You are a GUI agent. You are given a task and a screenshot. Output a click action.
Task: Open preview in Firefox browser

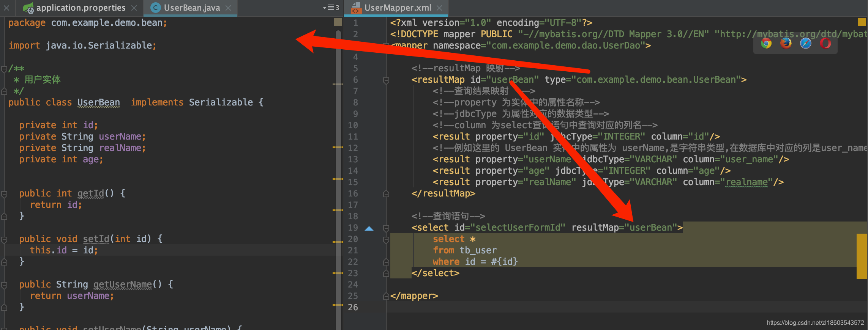click(786, 44)
